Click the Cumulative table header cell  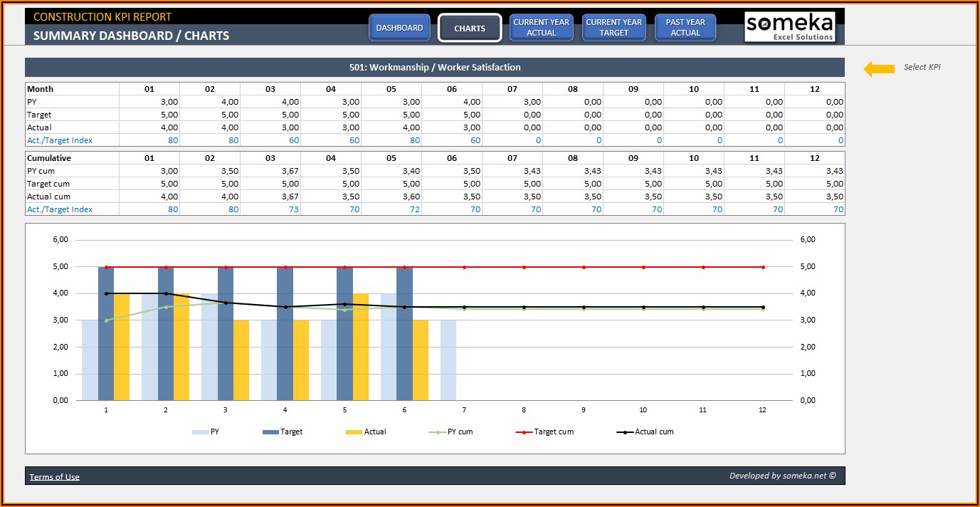click(49, 158)
